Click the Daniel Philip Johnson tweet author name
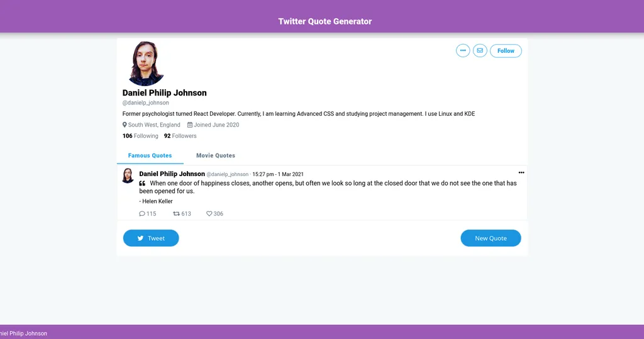The width and height of the screenshot is (644, 339). (x=172, y=174)
